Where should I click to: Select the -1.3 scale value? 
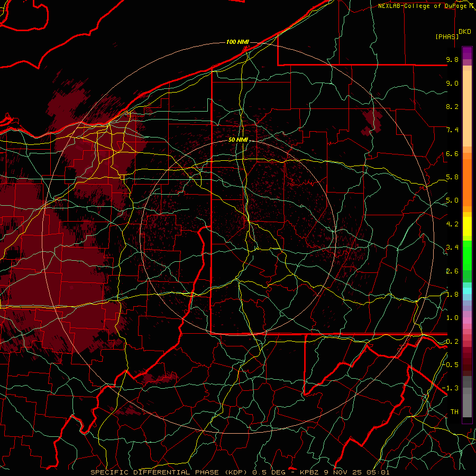point(451,388)
